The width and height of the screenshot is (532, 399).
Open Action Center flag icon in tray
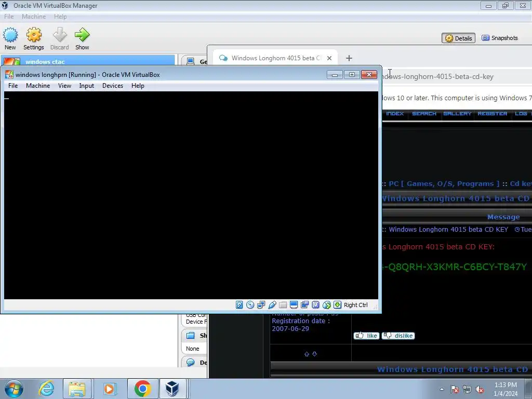(x=454, y=389)
